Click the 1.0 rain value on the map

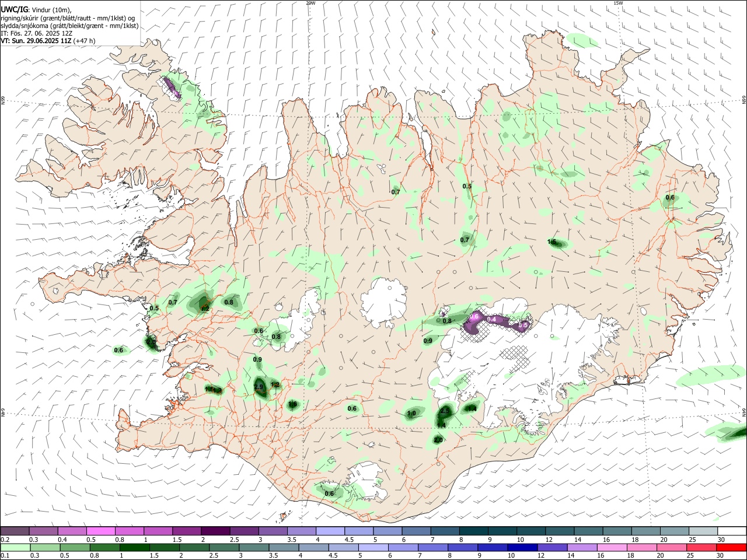pos(411,414)
